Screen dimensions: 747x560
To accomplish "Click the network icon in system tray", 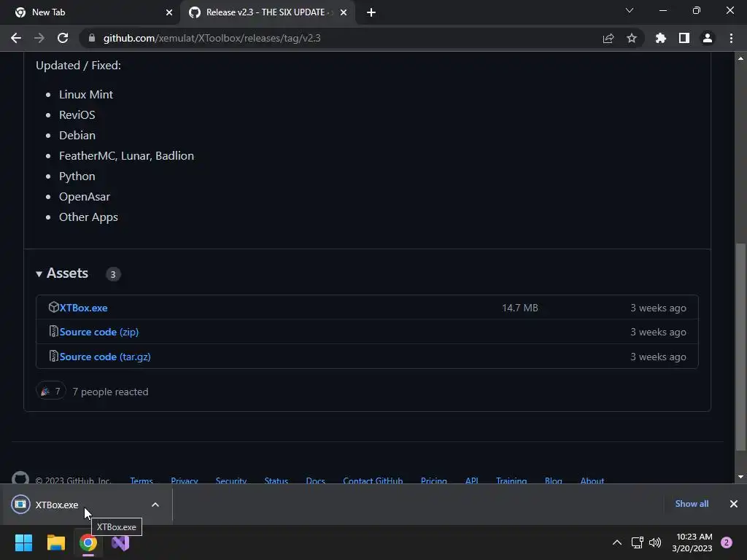I will point(638,542).
